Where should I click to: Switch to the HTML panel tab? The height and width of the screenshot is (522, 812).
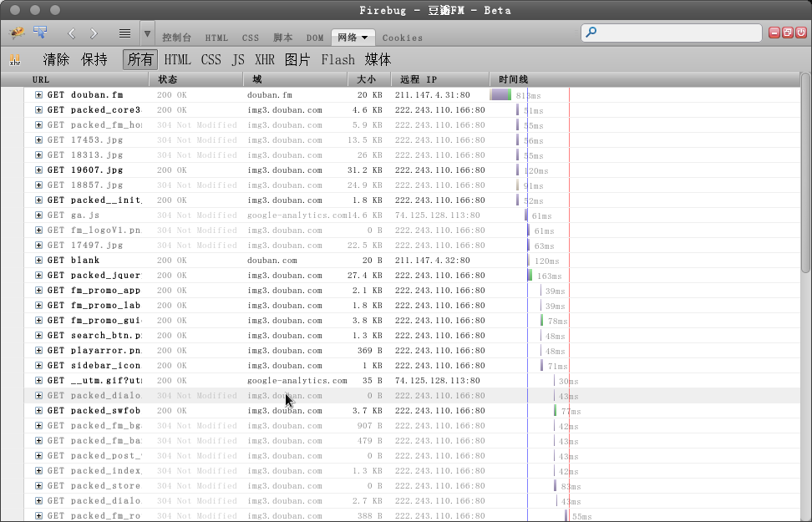(x=216, y=38)
